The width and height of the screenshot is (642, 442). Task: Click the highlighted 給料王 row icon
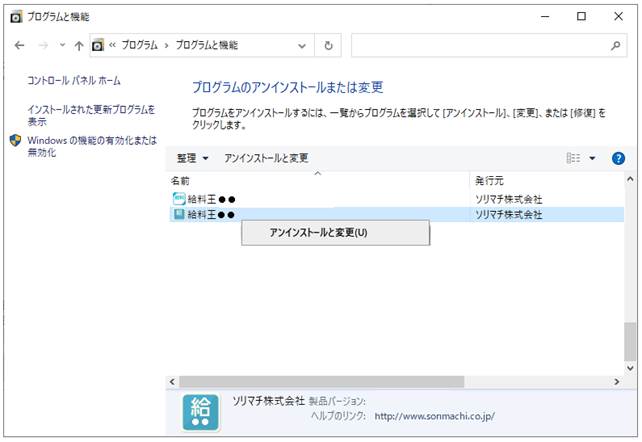click(179, 214)
